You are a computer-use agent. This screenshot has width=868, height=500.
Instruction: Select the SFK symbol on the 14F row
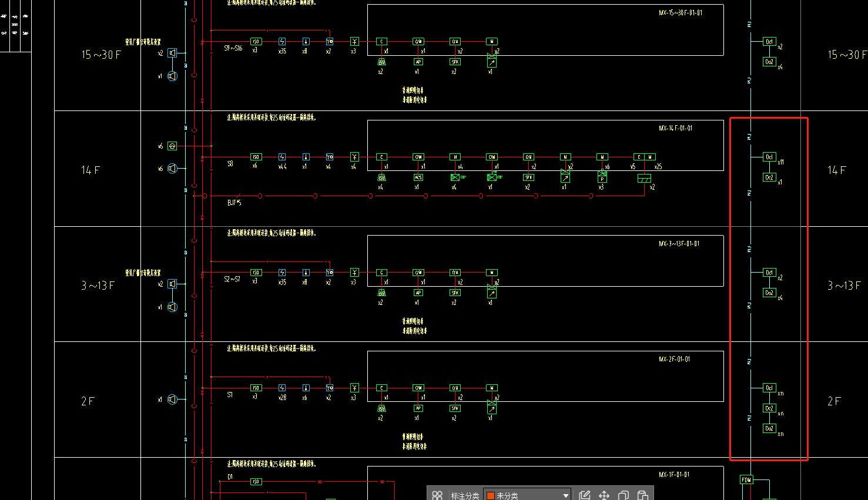point(529,177)
